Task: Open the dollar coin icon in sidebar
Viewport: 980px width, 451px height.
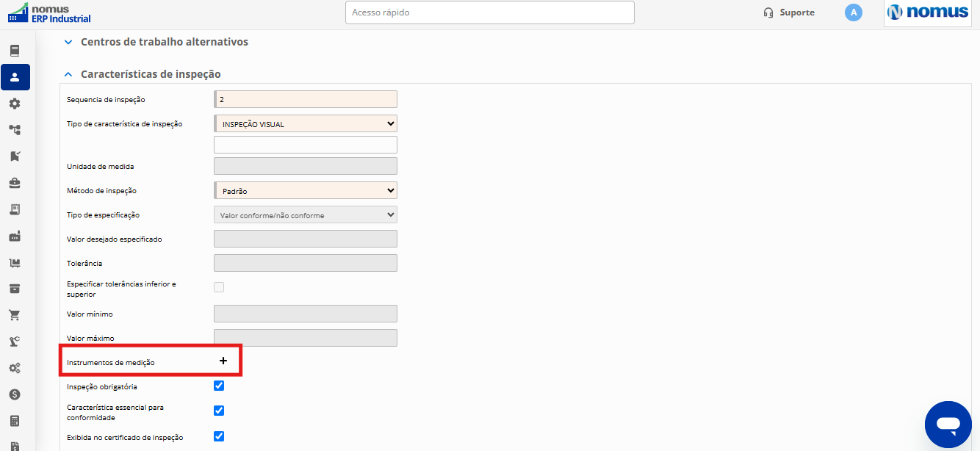Action: (x=15, y=394)
